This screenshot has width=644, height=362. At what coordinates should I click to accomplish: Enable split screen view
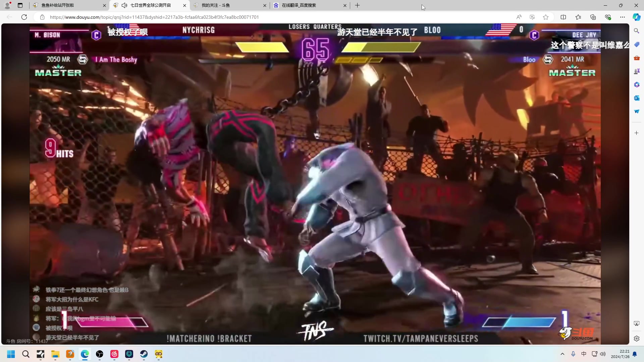click(563, 17)
